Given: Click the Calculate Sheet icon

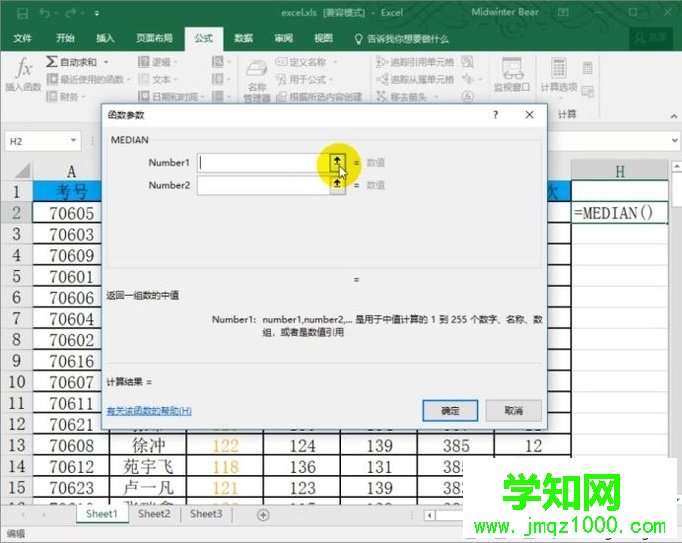Looking at the screenshot, I should coord(588,91).
